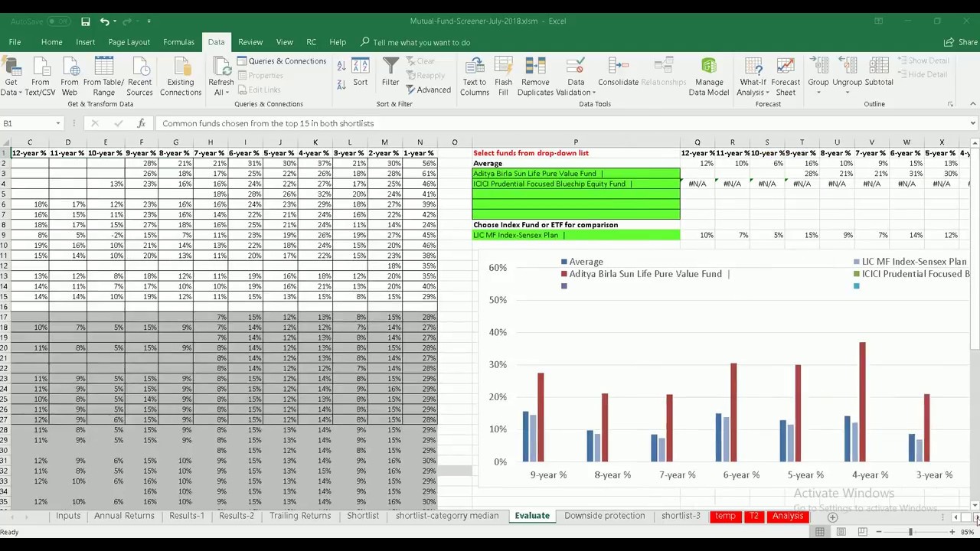
Task: Open Queries & Connections pane
Action: [282, 61]
